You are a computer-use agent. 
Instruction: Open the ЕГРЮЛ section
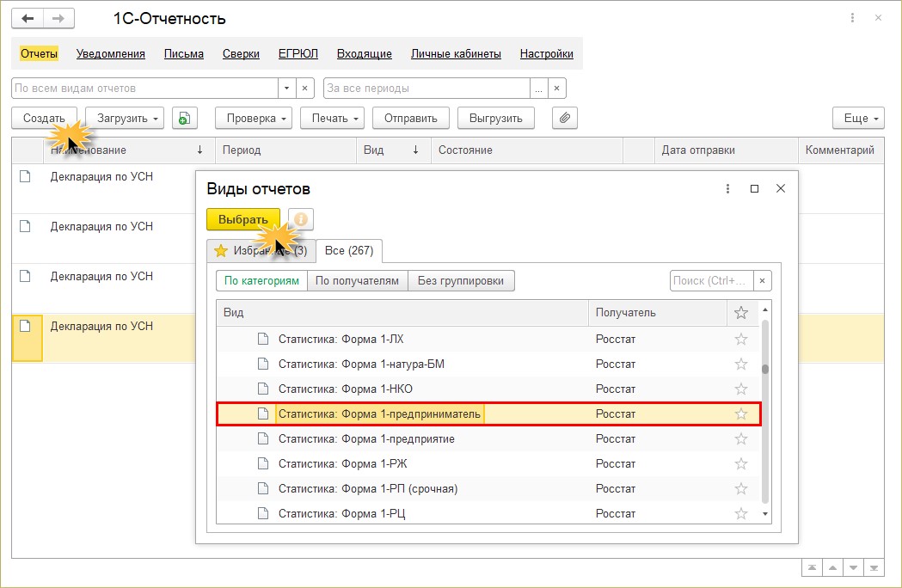pos(298,53)
